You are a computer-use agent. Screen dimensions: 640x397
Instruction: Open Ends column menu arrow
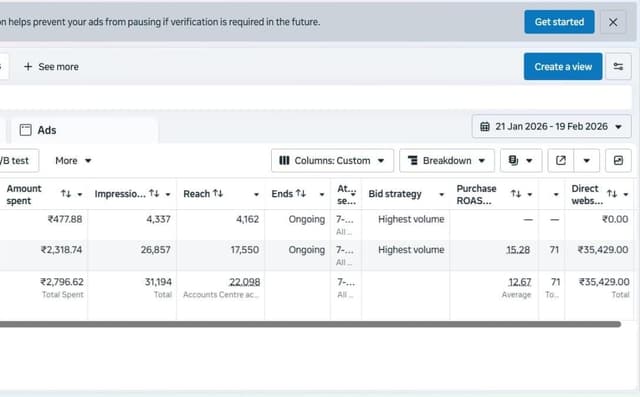click(x=322, y=195)
